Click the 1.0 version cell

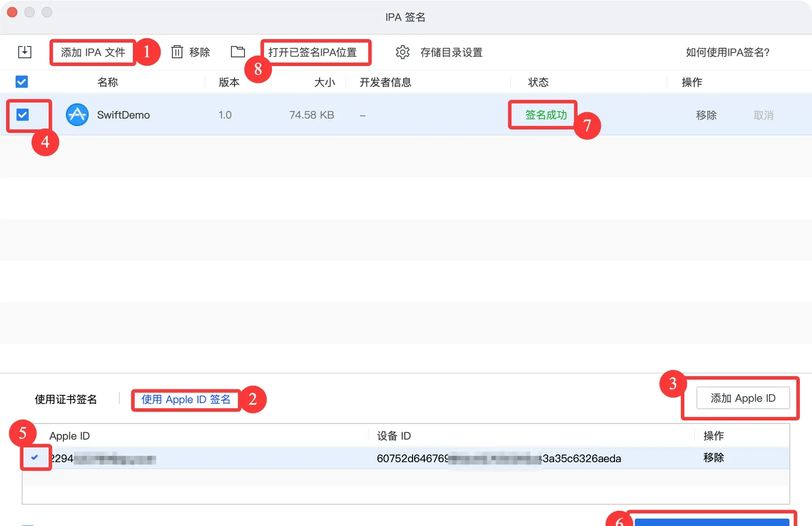click(x=225, y=115)
